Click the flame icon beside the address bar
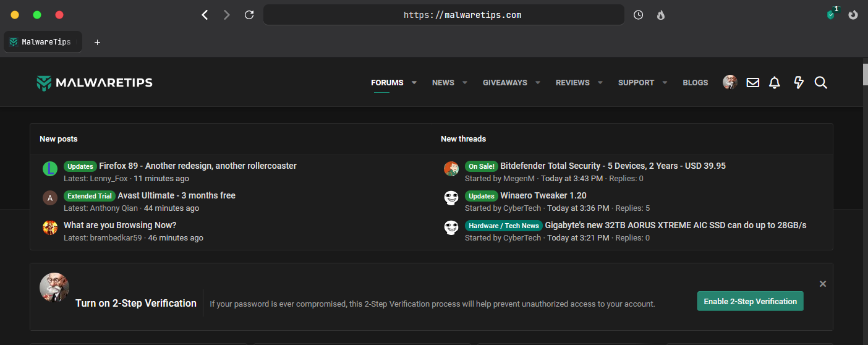The height and width of the screenshot is (345, 868). [661, 15]
